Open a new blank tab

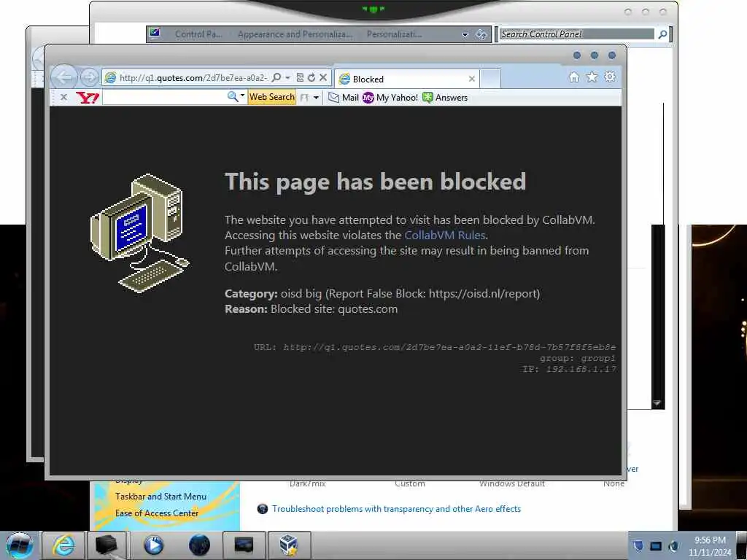click(490, 79)
